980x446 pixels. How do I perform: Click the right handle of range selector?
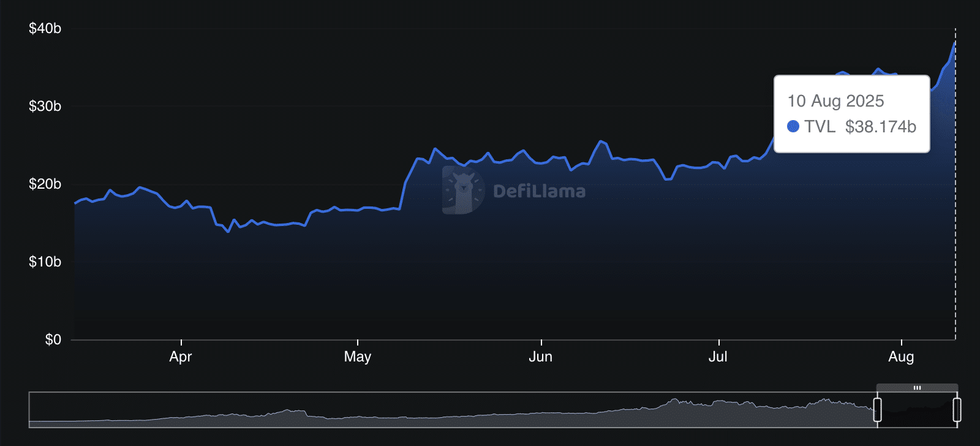[x=957, y=409]
